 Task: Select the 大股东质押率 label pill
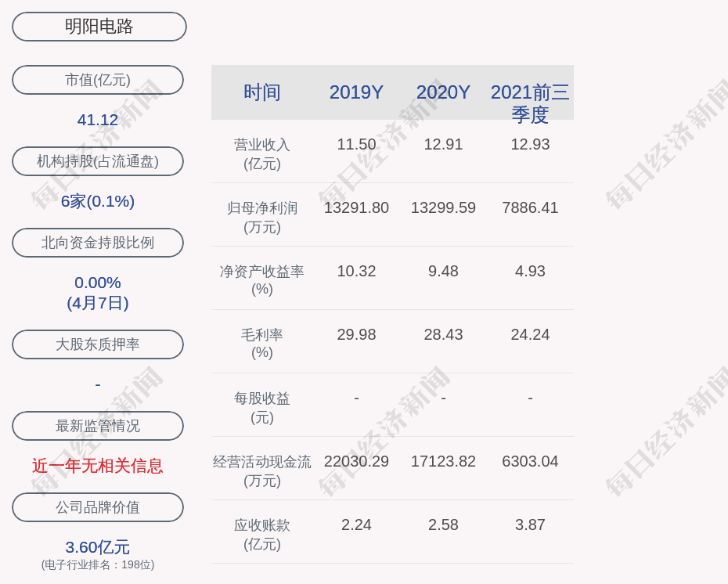click(98, 344)
